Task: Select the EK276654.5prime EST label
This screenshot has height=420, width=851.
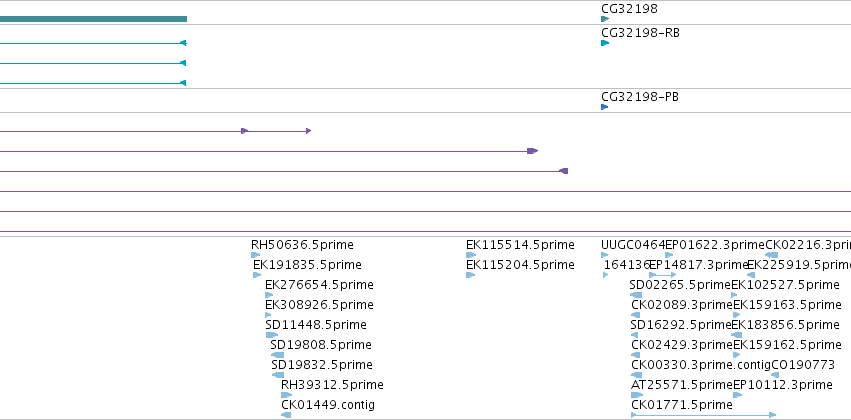Action: pyautogui.click(x=319, y=285)
